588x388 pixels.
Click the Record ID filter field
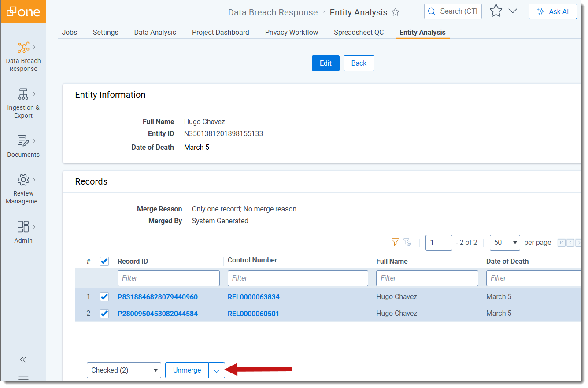pos(168,278)
